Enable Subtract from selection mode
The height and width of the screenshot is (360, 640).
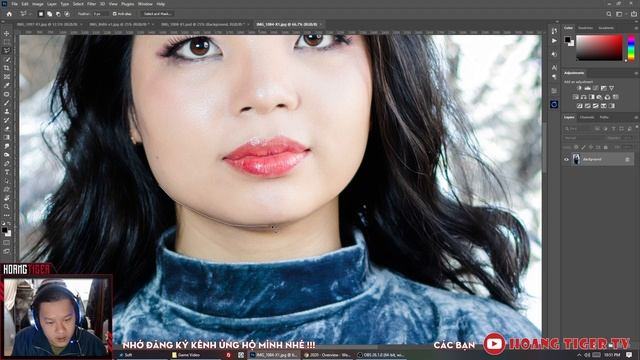pos(58,14)
